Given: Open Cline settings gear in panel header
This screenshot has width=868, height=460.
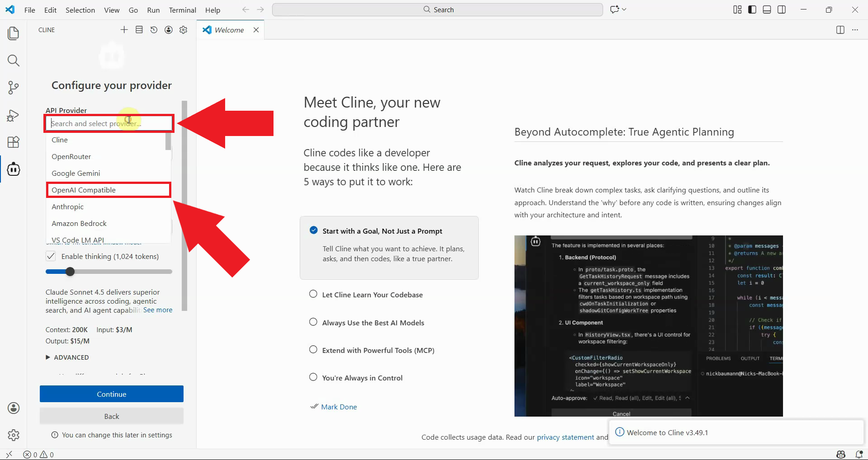Looking at the screenshot, I should [183, 30].
